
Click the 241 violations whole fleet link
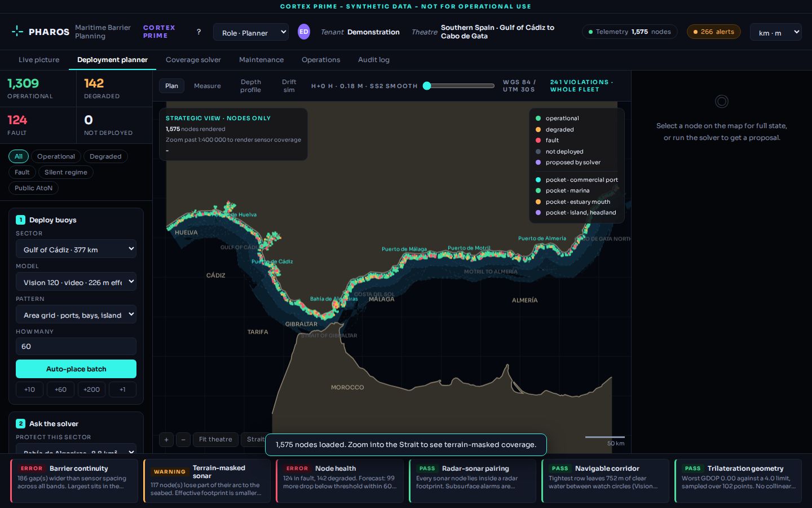[x=581, y=86]
